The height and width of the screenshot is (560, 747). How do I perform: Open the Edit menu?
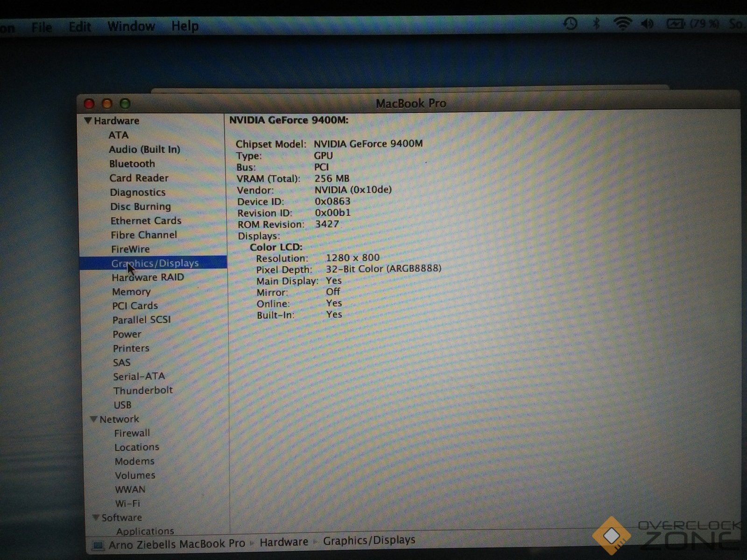pos(80,27)
